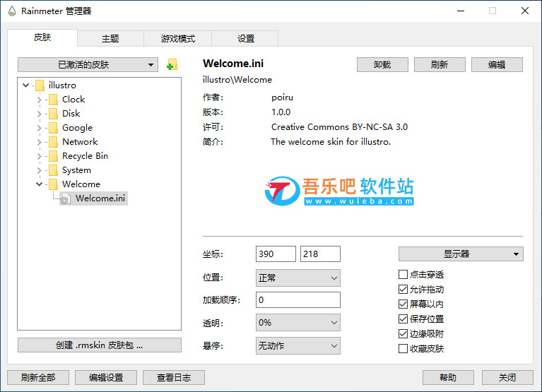Click the 加载顺序 input field
542x392 pixels.
(x=298, y=299)
